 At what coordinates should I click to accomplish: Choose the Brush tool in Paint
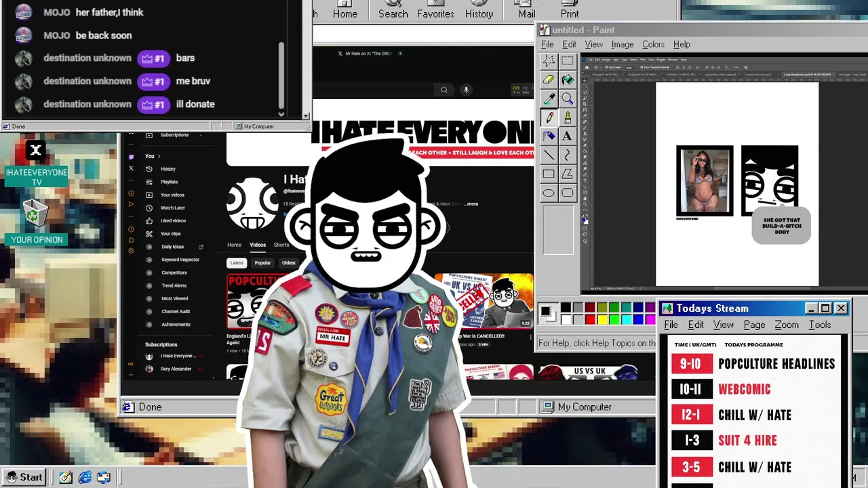pyautogui.click(x=568, y=118)
